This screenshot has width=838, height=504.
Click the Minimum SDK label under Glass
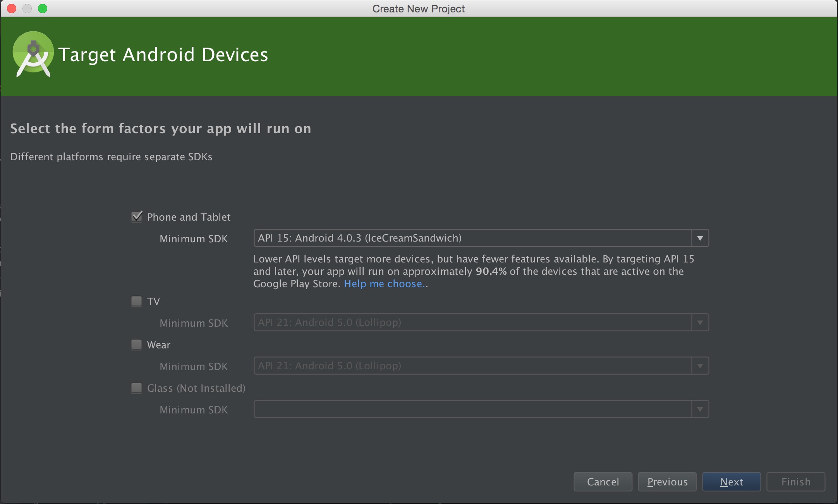194,410
